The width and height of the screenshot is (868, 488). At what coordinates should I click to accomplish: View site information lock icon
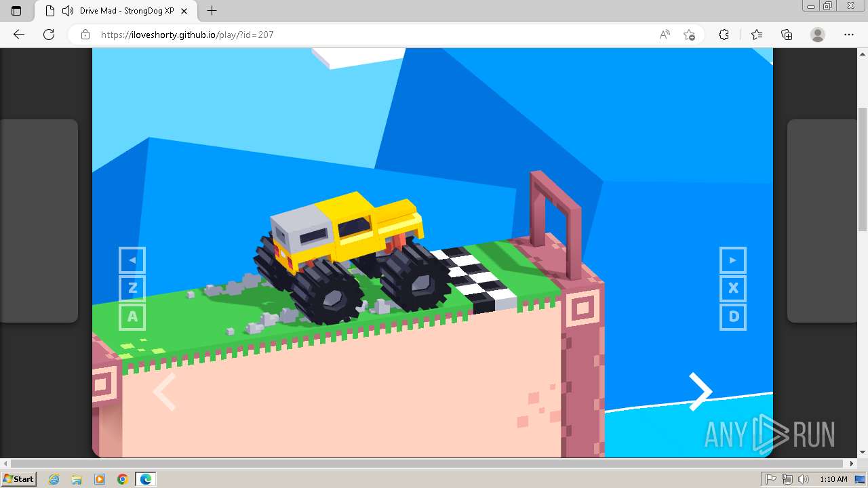(85, 35)
